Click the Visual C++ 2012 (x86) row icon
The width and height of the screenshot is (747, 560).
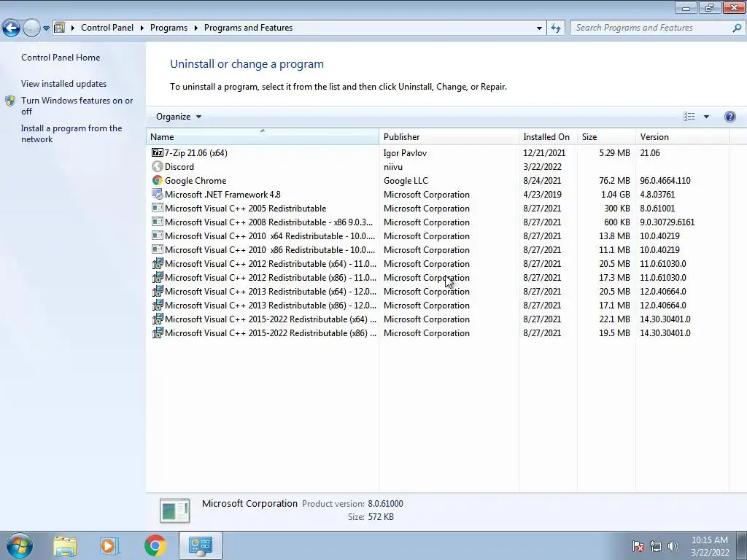coord(158,277)
